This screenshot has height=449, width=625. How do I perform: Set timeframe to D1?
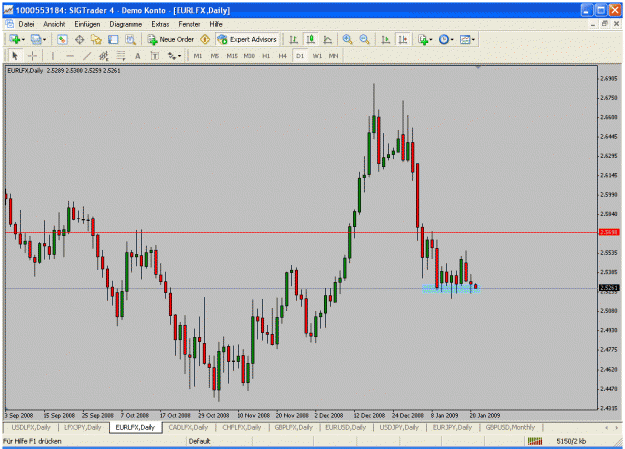(x=300, y=56)
